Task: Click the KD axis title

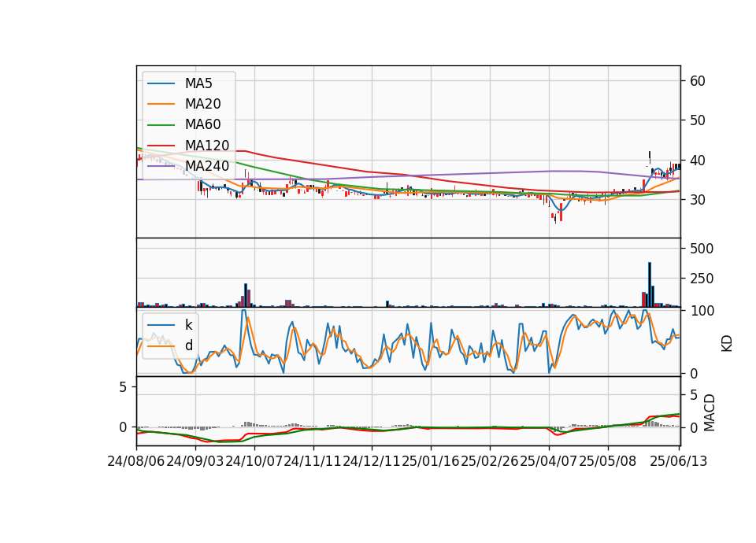Action: 727,343
